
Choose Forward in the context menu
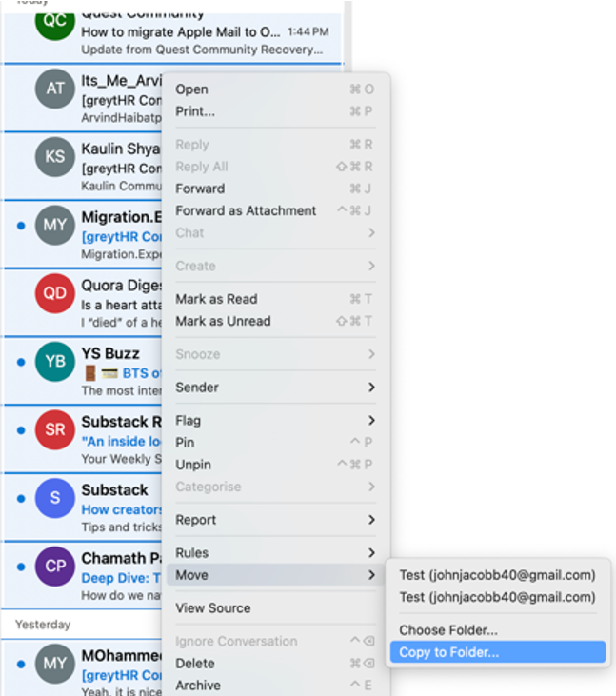275,189
